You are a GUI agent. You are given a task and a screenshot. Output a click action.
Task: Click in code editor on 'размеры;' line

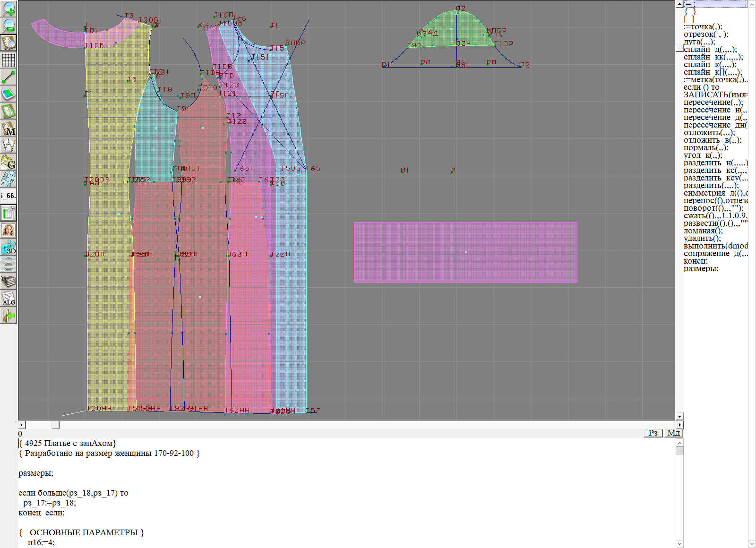[x=36, y=473]
